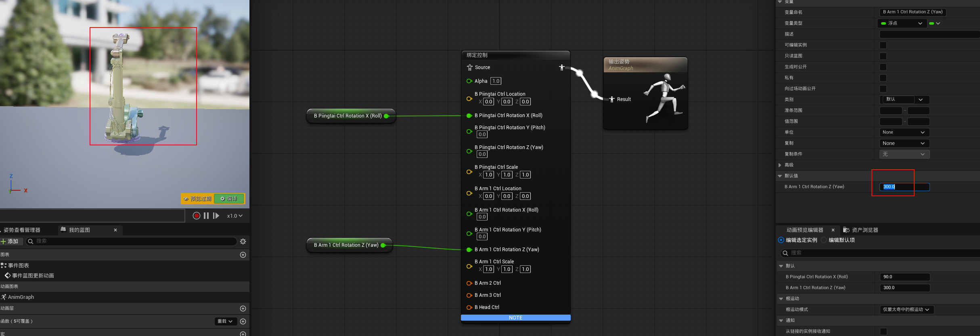Add a new graph with 图表 plus icon
The image size is (980, 336).
pyautogui.click(x=243, y=254)
